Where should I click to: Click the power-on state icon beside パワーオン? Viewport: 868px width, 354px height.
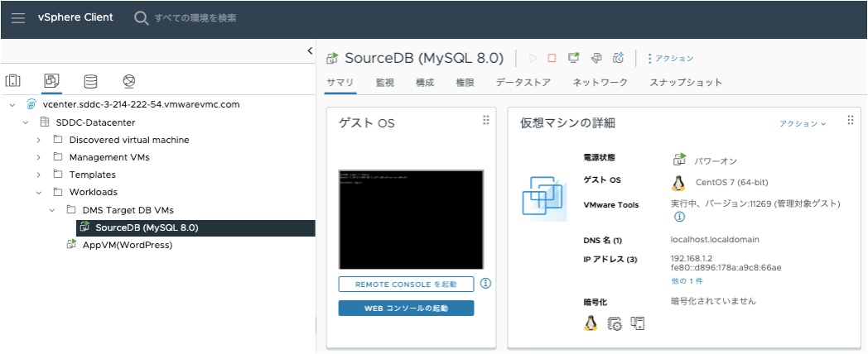coord(679,160)
